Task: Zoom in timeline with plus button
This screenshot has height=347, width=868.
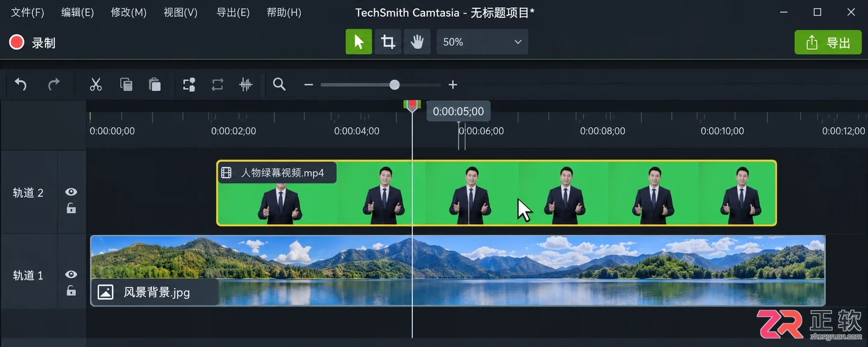Action: coord(453,85)
